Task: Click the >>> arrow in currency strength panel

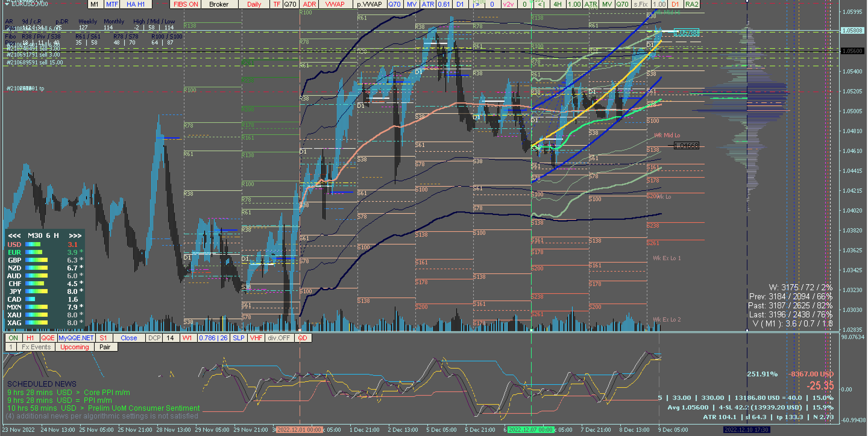Action: [75, 236]
